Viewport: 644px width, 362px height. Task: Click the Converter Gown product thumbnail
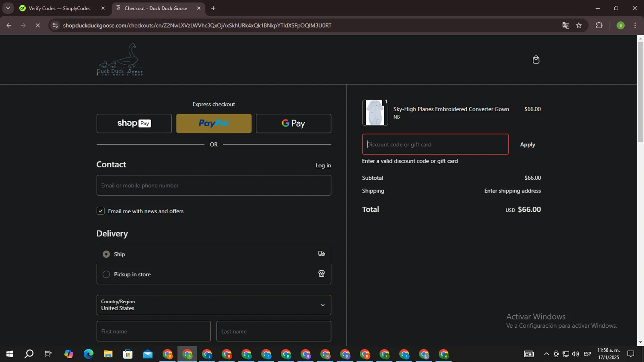click(x=375, y=112)
